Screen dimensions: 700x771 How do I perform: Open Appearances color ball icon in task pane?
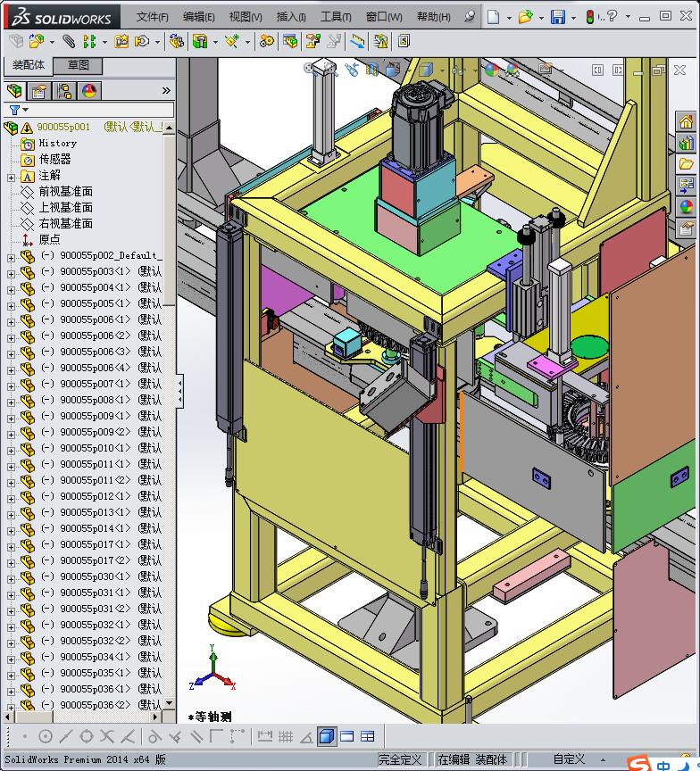pos(686,206)
